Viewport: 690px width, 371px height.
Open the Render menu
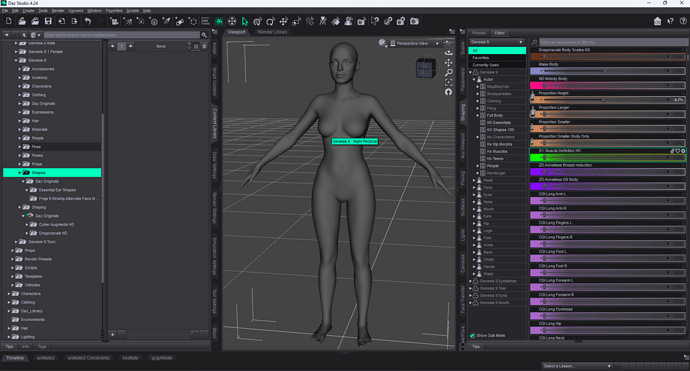click(x=58, y=11)
